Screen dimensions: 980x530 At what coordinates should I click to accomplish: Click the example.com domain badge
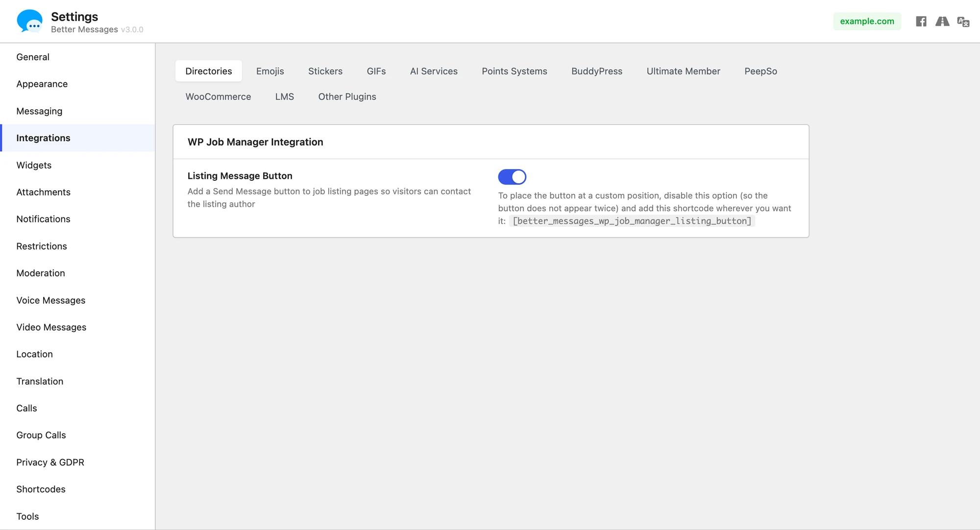coord(867,21)
